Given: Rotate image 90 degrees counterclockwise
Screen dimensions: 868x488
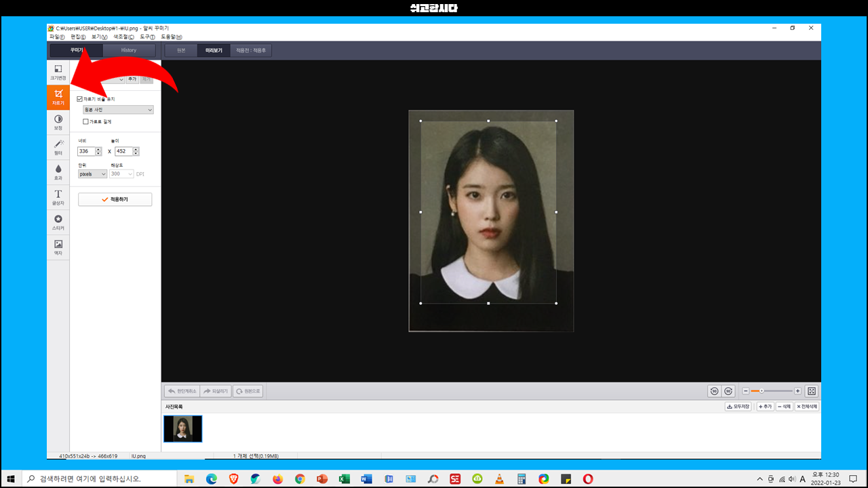Looking at the screenshot, I should (x=714, y=391).
